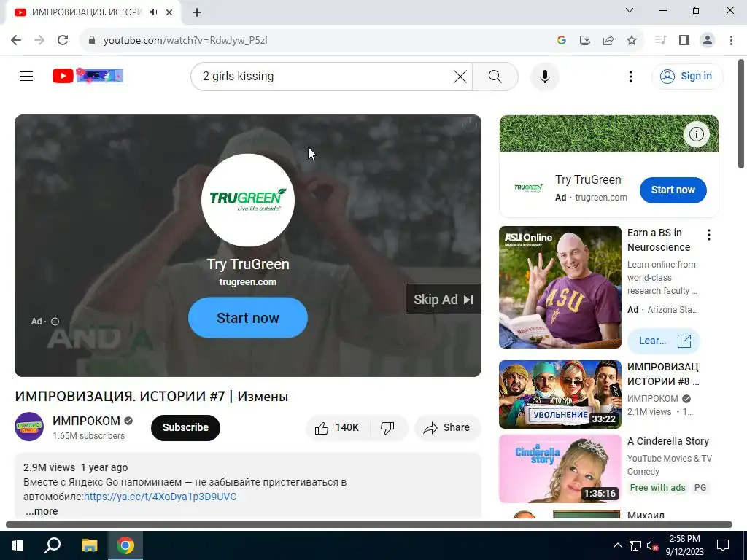The width and height of the screenshot is (747, 560).
Task: Open the tab search chevron
Action: tap(630, 10)
